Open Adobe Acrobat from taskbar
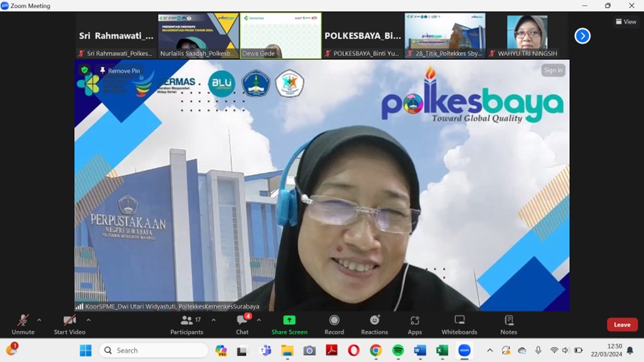 332,351
